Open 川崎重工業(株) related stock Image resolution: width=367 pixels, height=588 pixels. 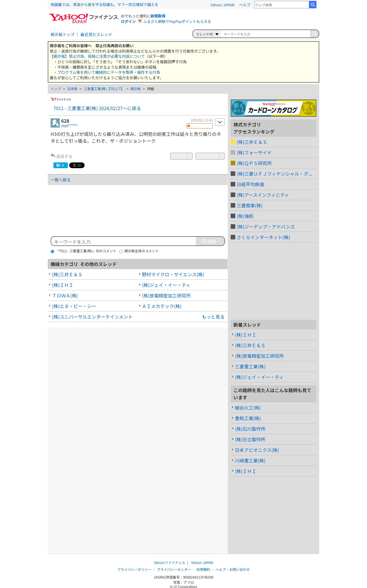[250, 461]
